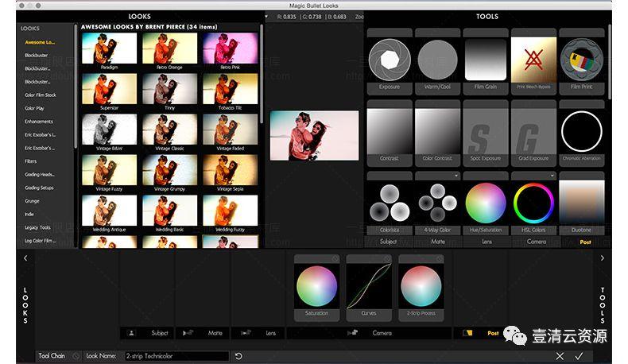Open the 4-Way Color tool dropdown arrow
The height and width of the screenshot is (364, 628).
coord(456,176)
